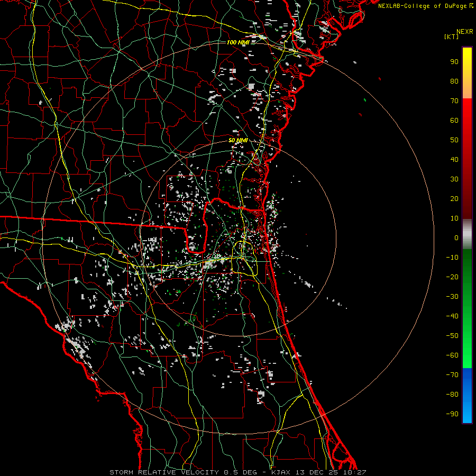Select the -40 scale value

click(x=452, y=316)
